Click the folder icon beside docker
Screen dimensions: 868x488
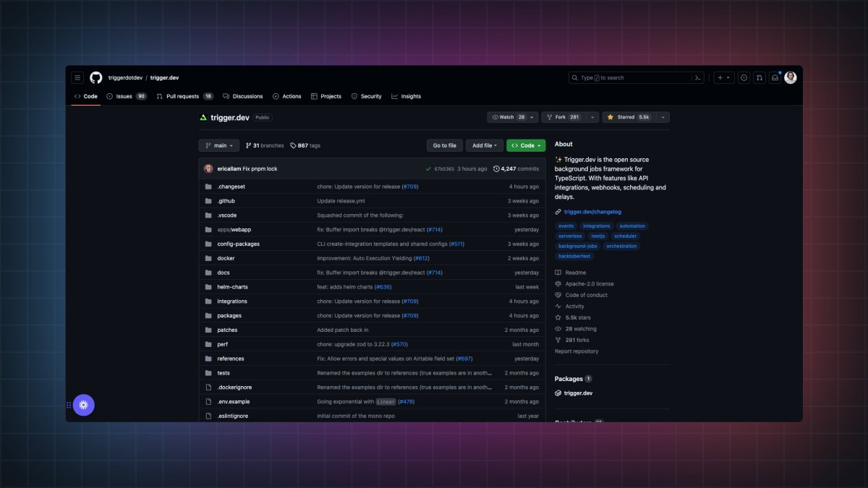coord(208,258)
